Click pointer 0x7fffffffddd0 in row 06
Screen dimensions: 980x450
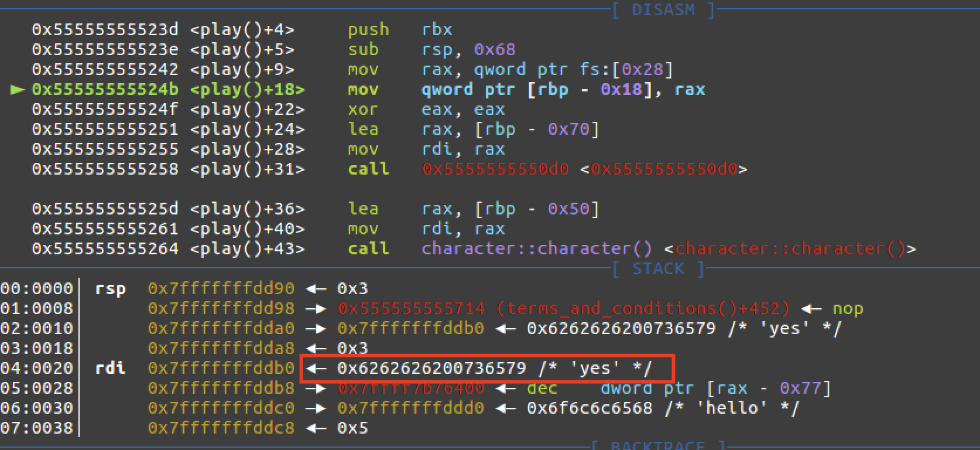click(x=410, y=408)
